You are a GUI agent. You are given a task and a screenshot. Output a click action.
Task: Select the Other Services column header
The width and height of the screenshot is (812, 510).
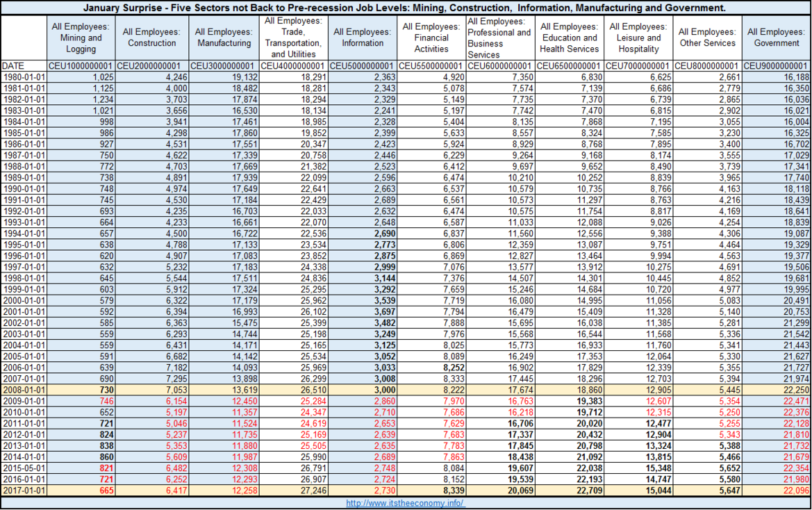(707, 38)
